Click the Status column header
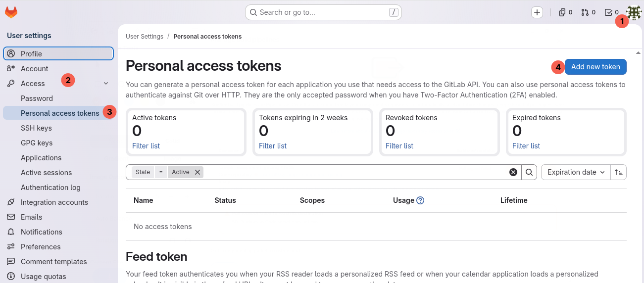This screenshot has height=283, width=644. tap(225, 200)
